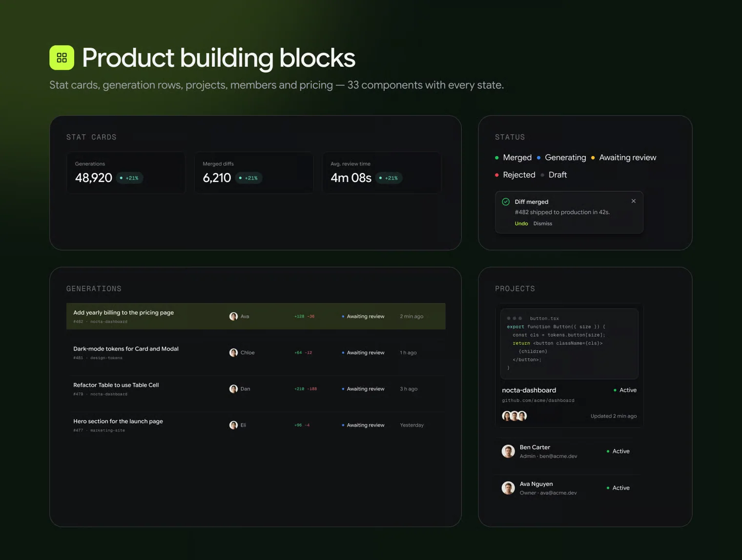Viewport: 742px width, 560px height.
Task: Click the Active status beside Ava Nguyen
Action: click(x=618, y=488)
